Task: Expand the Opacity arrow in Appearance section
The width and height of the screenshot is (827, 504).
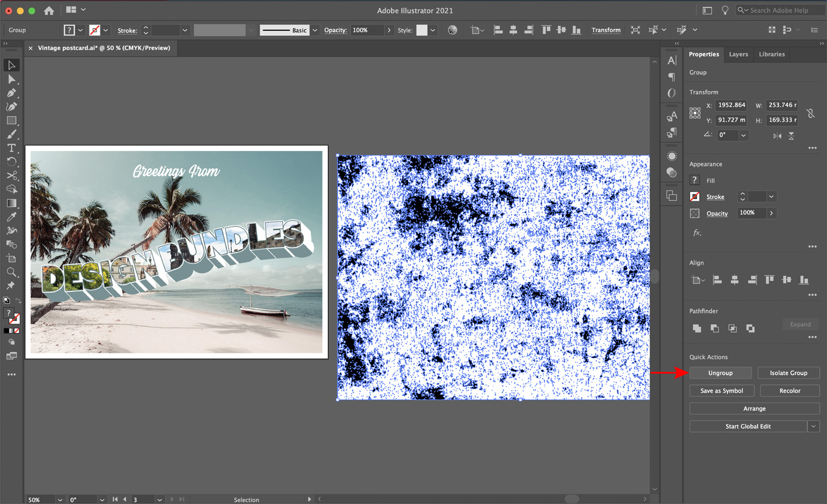Action: point(771,213)
